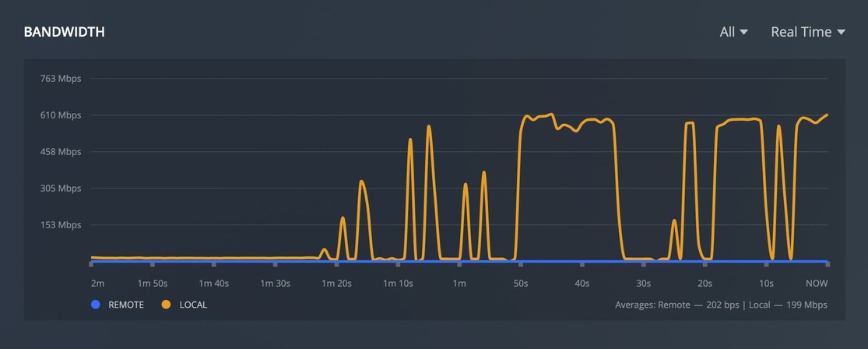
Task: Click the 10s time label
Action: (x=766, y=283)
